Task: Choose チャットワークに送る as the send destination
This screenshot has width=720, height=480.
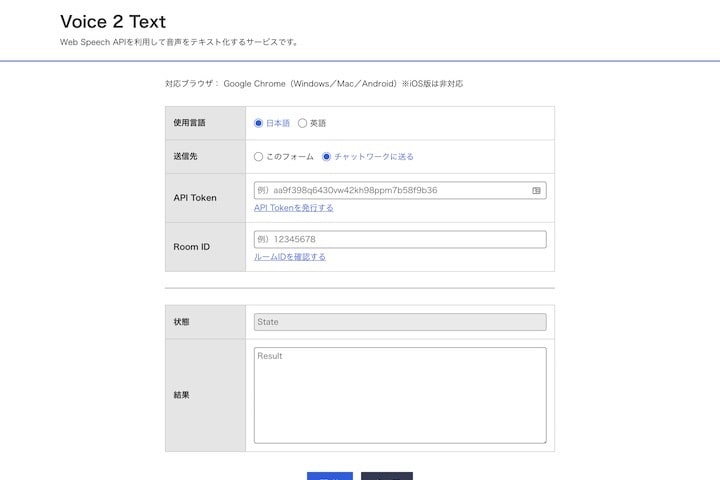Action: point(326,157)
